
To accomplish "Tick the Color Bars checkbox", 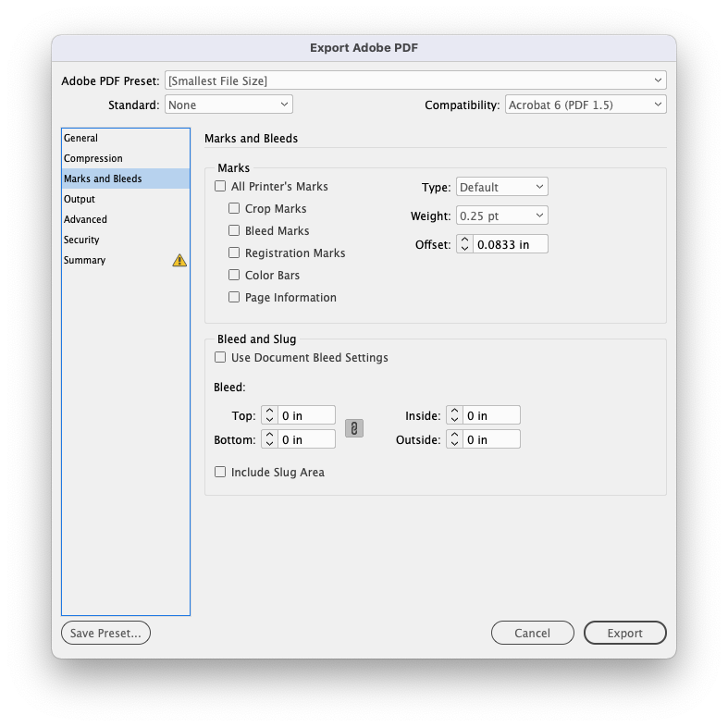I will click(x=234, y=275).
